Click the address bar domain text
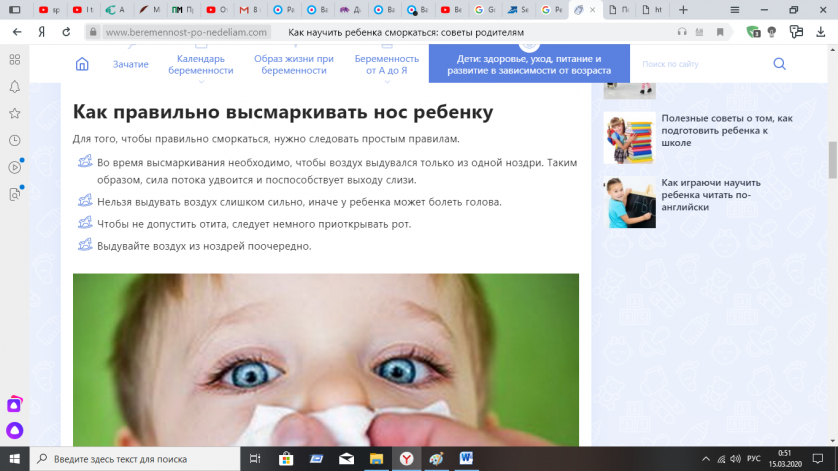The height and width of the screenshot is (471, 838). 186,32
